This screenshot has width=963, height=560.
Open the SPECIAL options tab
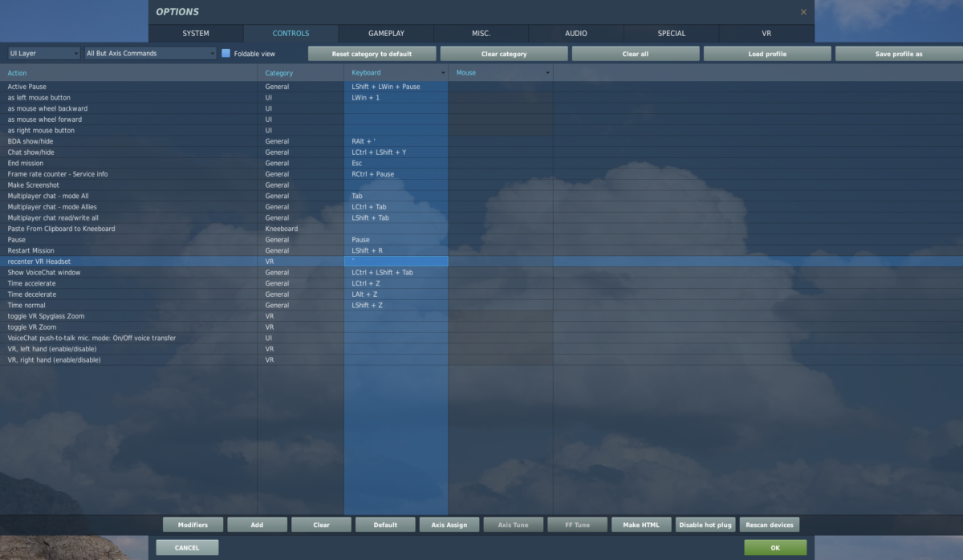pyautogui.click(x=671, y=34)
